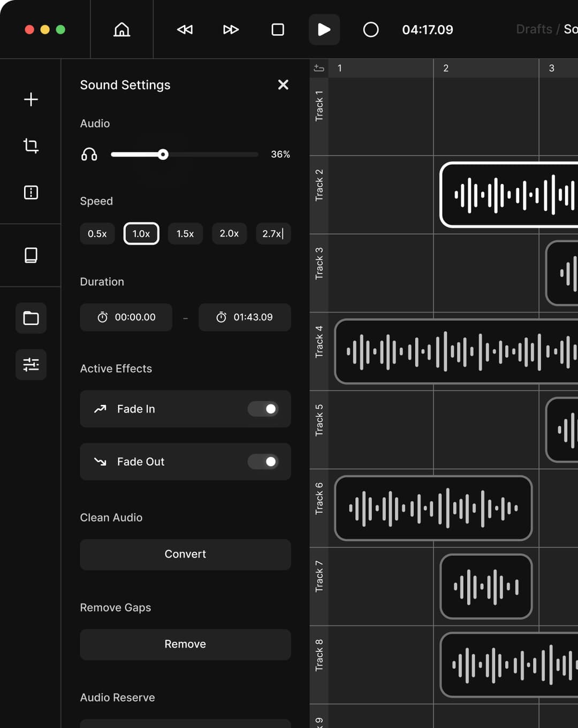Click the add track icon above track labels
Image resolution: width=578 pixels, height=728 pixels.
pyautogui.click(x=319, y=68)
